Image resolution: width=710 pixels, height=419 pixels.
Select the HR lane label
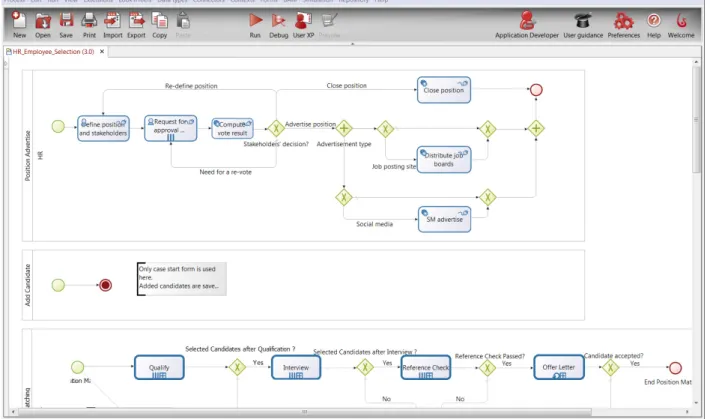click(x=40, y=155)
